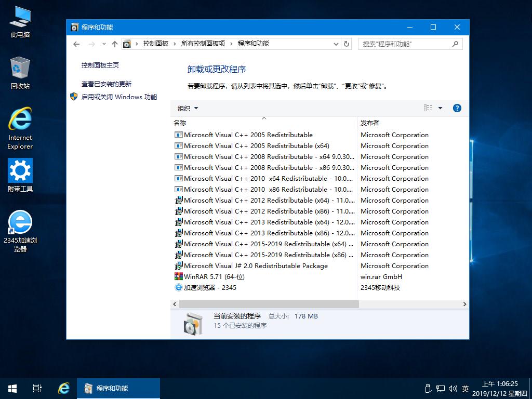Screen dimensions: 532x399
Task: Open Task View on taskbar
Action: (x=37, y=389)
